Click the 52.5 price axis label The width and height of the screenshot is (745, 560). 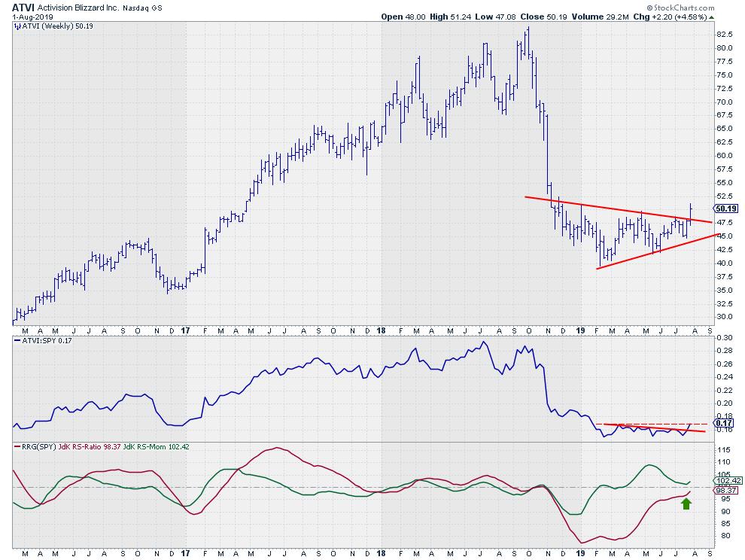pos(724,196)
